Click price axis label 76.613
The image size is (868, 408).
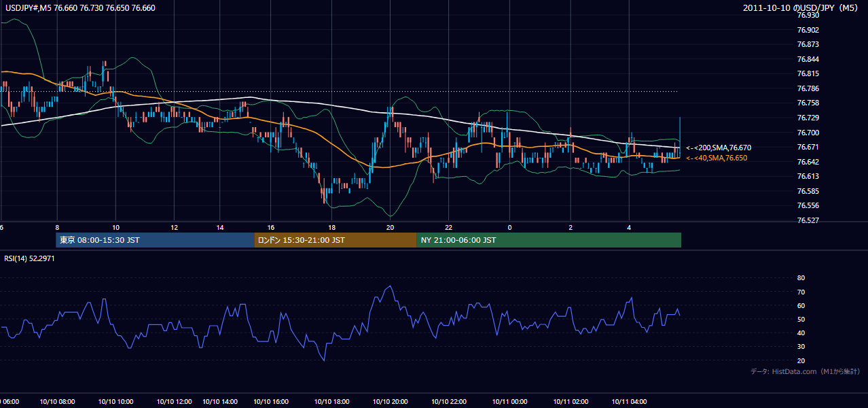point(808,176)
